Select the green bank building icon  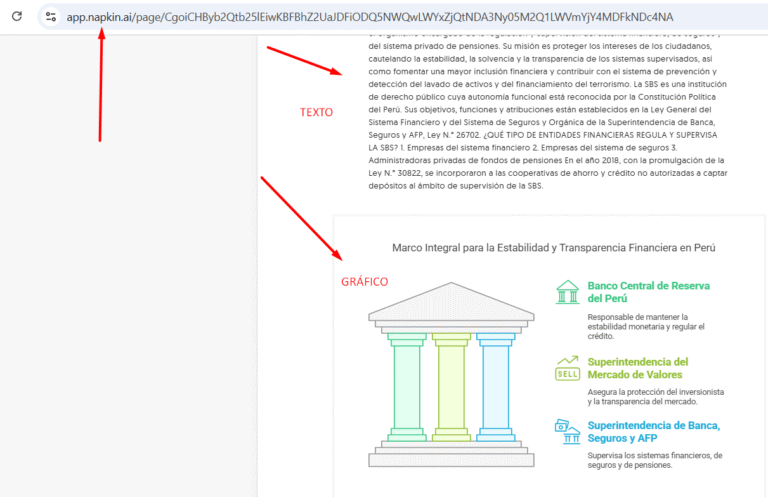[x=568, y=292]
